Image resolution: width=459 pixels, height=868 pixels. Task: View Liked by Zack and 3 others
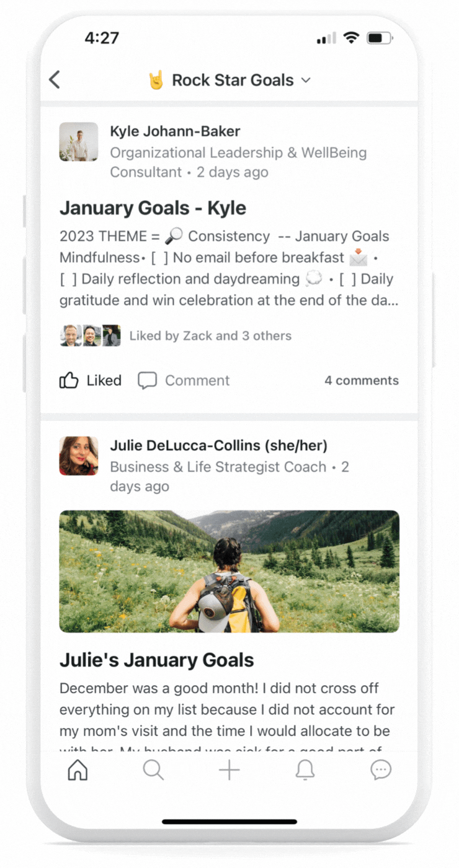[210, 336]
